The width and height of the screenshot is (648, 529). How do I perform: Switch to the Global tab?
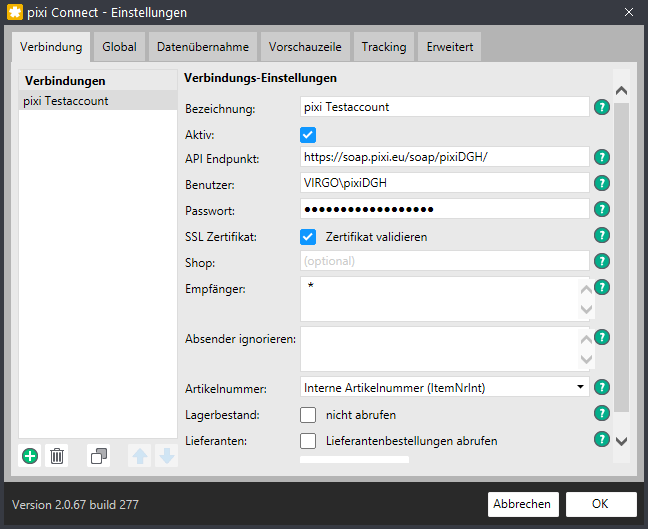tap(119, 47)
